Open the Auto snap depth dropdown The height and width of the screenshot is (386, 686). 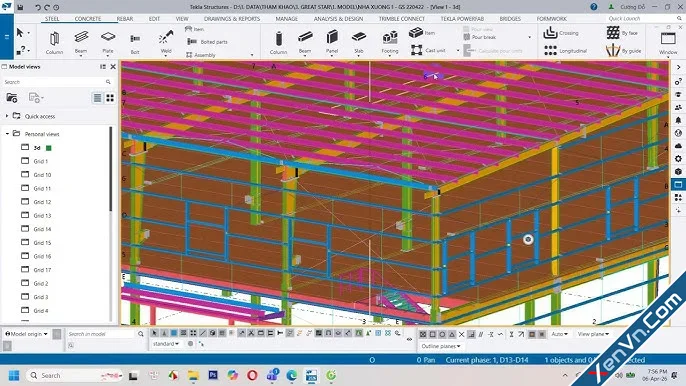click(x=559, y=334)
